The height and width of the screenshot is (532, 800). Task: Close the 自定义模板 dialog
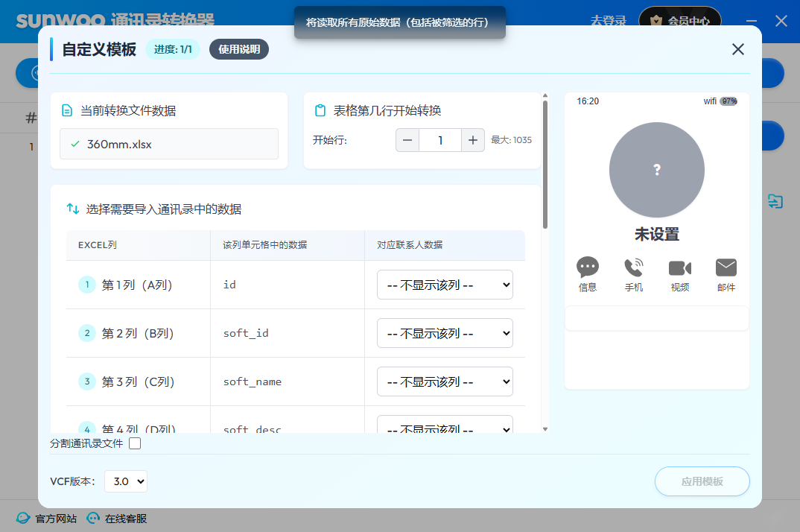pyautogui.click(x=737, y=49)
